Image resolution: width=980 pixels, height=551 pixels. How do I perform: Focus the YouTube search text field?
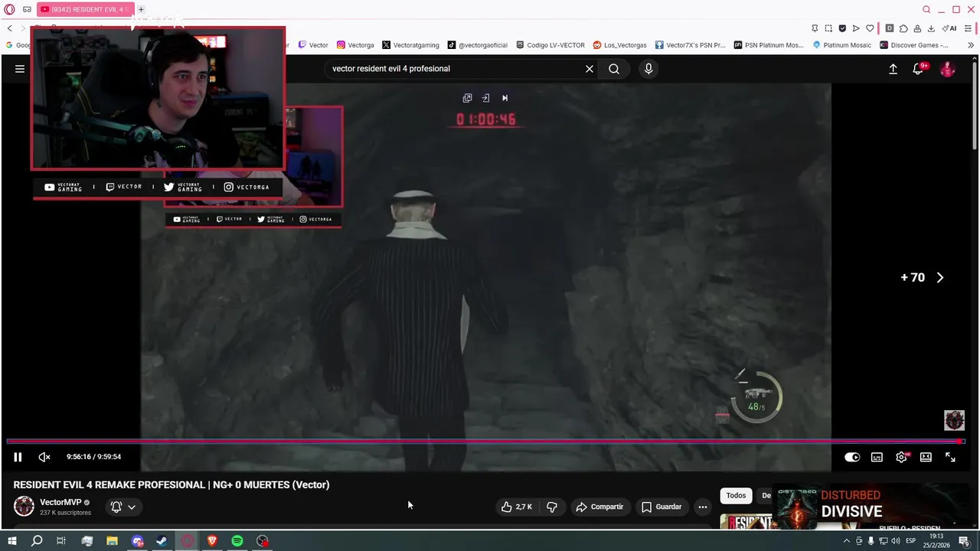tap(456, 69)
